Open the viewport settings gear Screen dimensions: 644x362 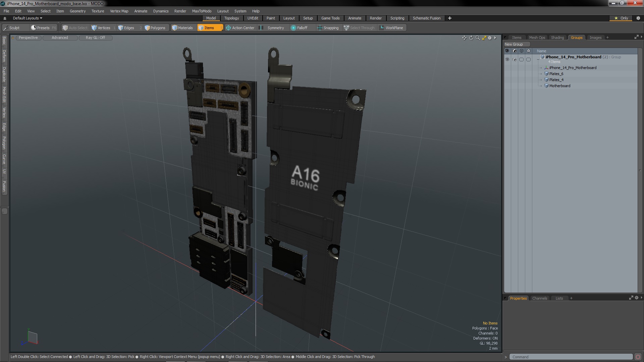(x=490, y=38)
